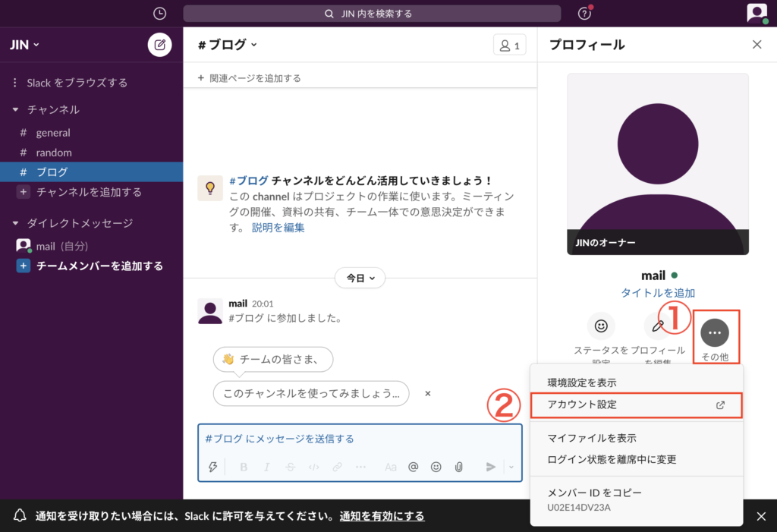The height and width of the screenshot is (532, 777).
Task: Open Slack をブラウズする
Action: 77,83
